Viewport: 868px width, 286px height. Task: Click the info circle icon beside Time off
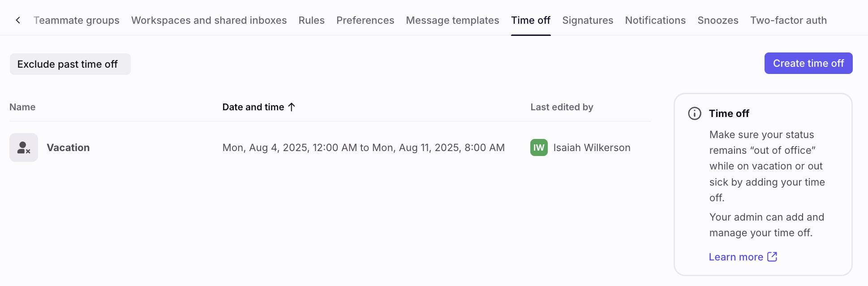695,113
